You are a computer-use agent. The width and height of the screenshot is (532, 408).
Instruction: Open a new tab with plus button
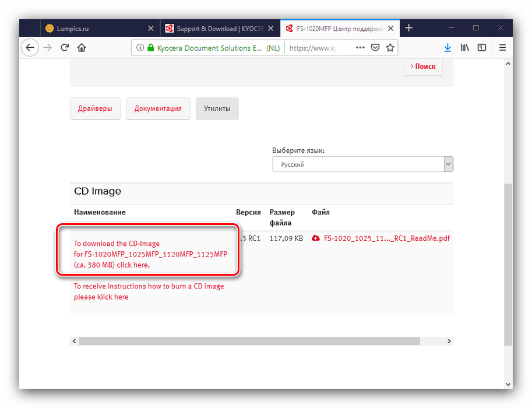pyautogui.click(x=409, y=28)
